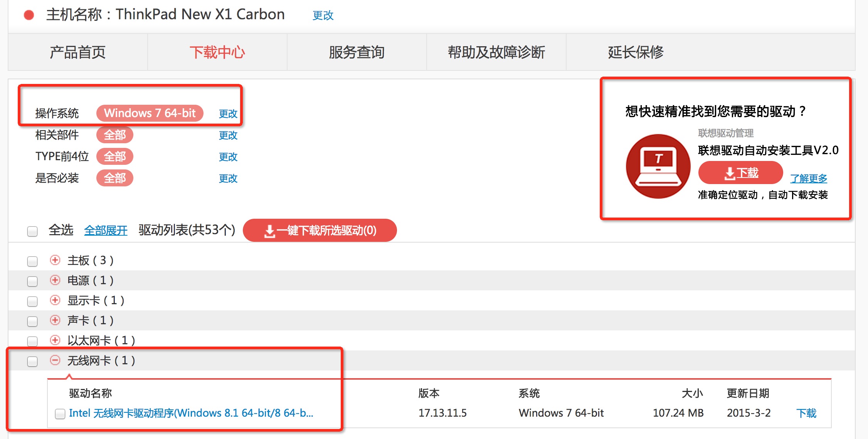Image resolution: width=868 pixels, height=439 pixels.
Task: Click the 大小 column header
Action: 693,393
